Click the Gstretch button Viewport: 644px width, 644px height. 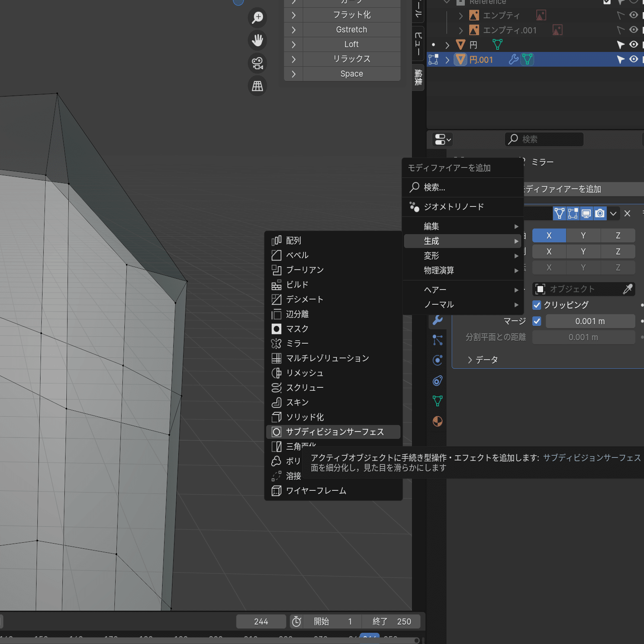(351, 30)
